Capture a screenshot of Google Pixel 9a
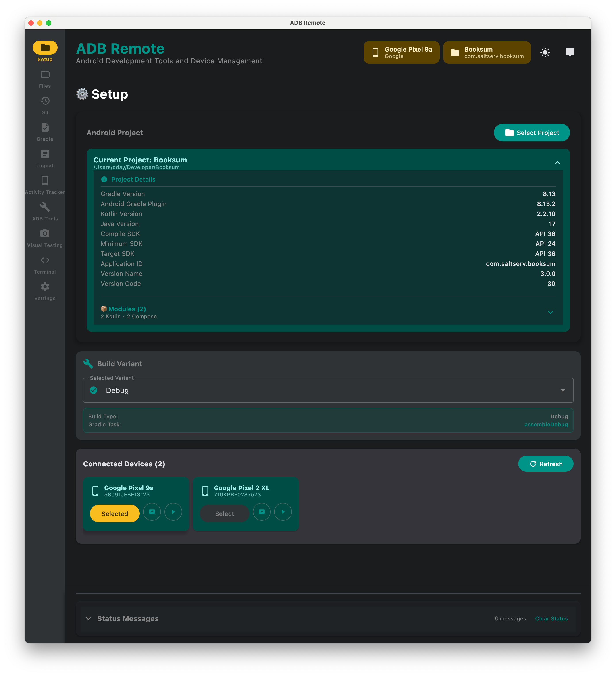Image resolution: width=616 pixels, height=676 pixels. (x=152, y=512)
